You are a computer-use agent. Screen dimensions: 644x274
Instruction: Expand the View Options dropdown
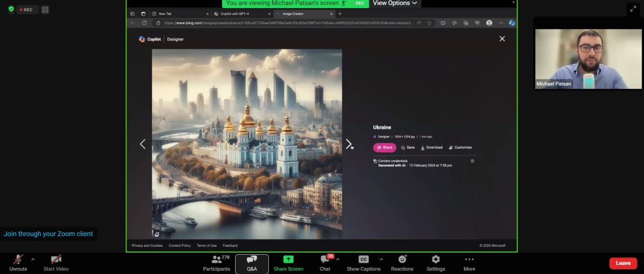pyautogui.click(x=395, y=3)
